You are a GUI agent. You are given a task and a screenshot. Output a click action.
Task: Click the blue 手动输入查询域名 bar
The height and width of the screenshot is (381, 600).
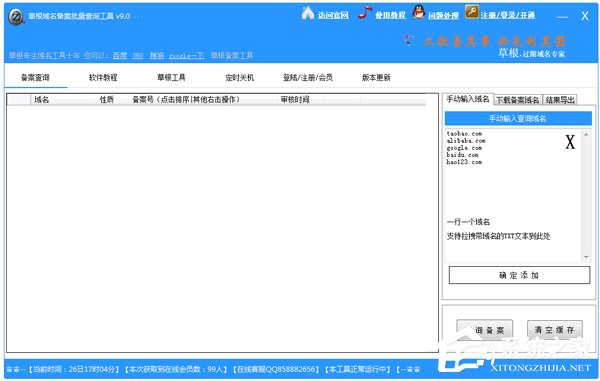point(518,119)
